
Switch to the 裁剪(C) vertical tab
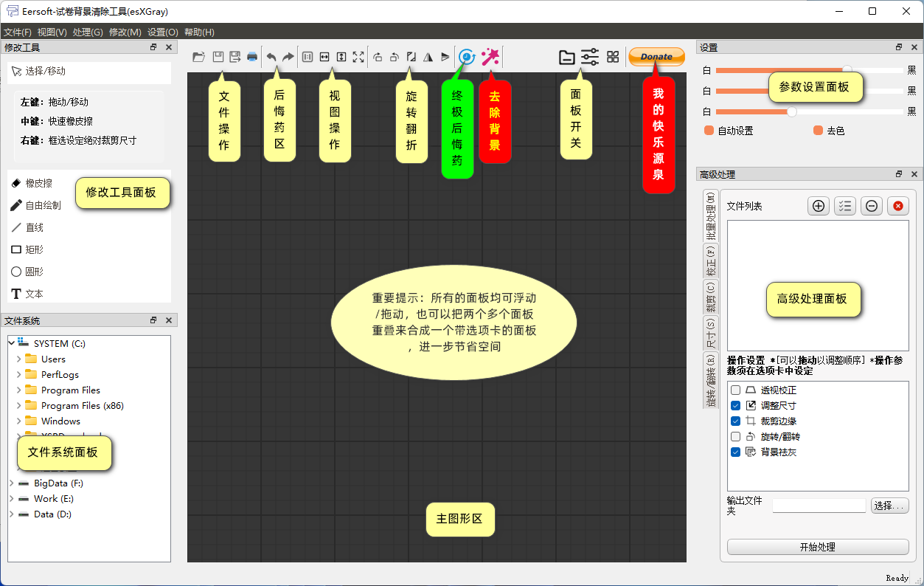tap(711, 297)
